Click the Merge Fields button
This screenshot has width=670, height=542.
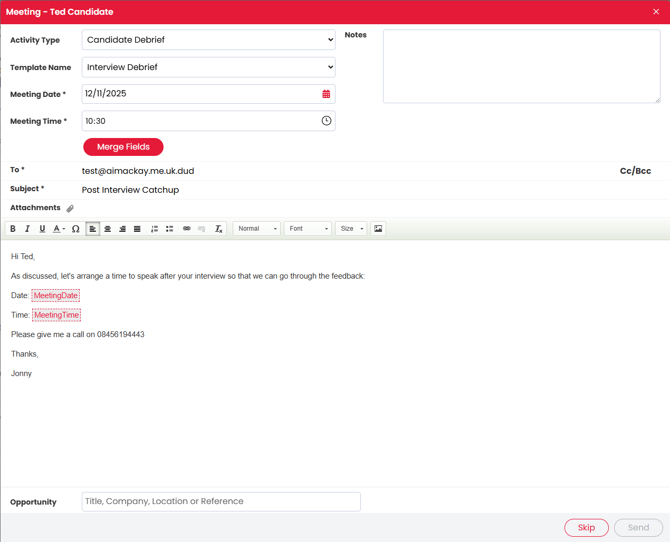[x=123, y=147]
